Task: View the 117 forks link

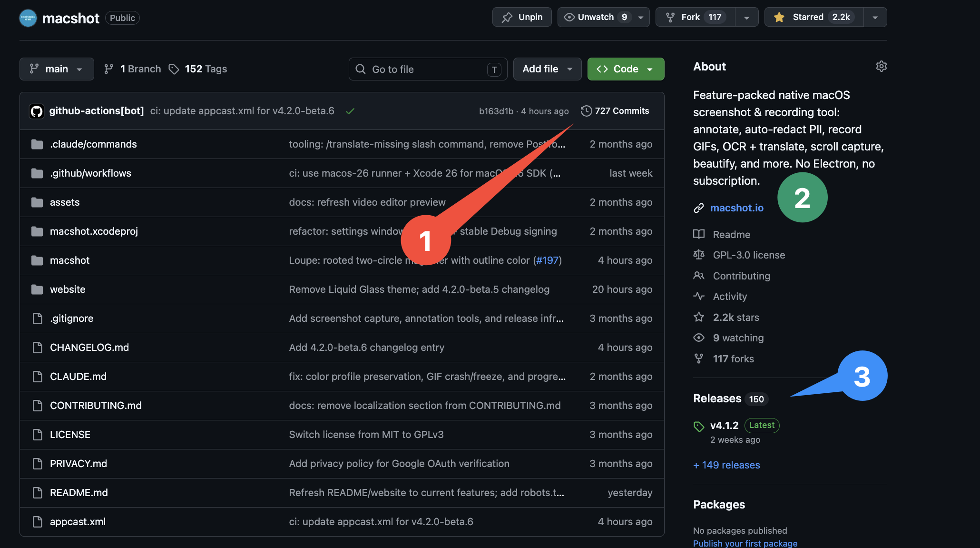Action: click(733, 359)
